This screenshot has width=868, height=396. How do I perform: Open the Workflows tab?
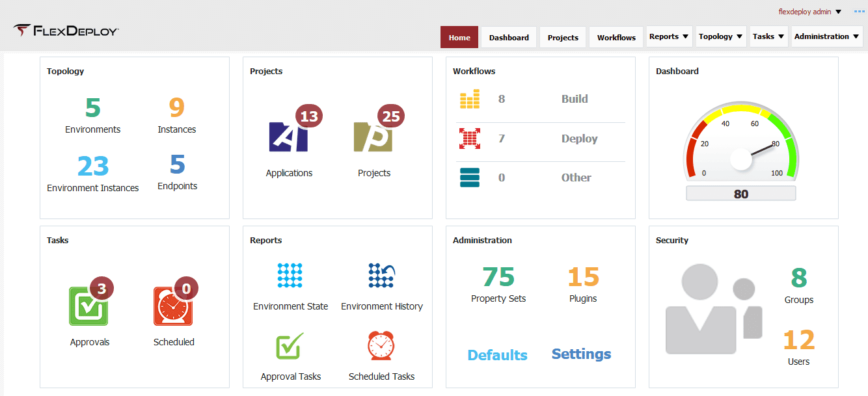(616, 37)
